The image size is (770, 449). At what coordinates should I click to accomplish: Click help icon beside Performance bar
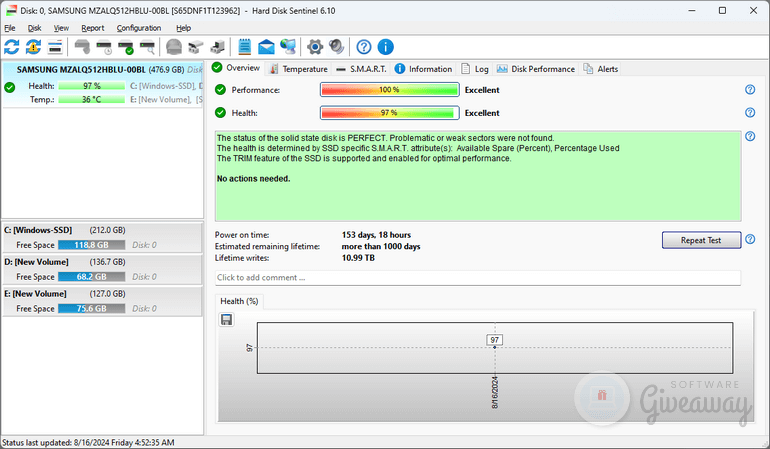tap(750, 89)
